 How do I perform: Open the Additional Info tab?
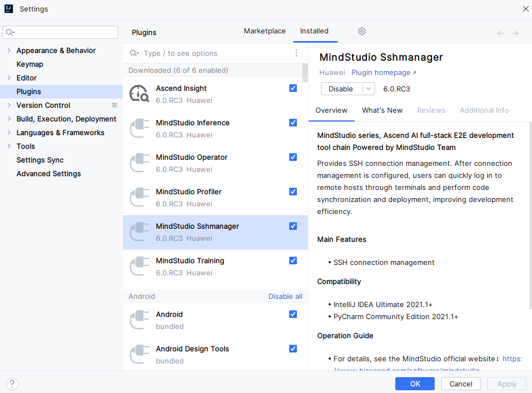484,111
